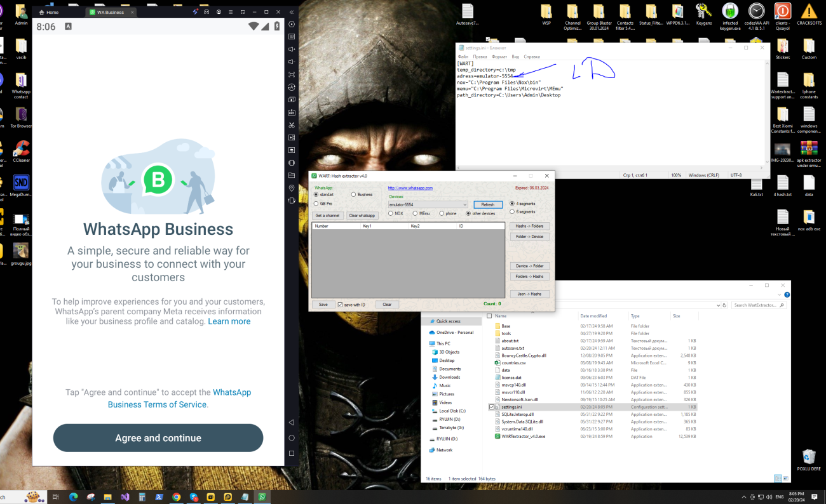
Task: Click the Android home circle button
Action: coord(292,438)
